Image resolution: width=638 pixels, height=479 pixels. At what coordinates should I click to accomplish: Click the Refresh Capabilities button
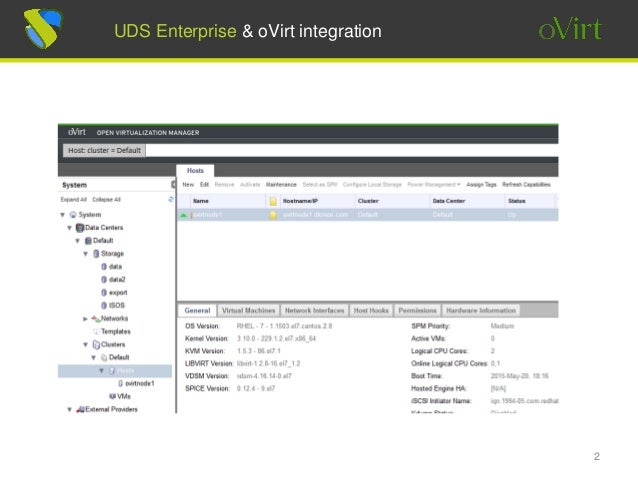(x=526, y=184)
